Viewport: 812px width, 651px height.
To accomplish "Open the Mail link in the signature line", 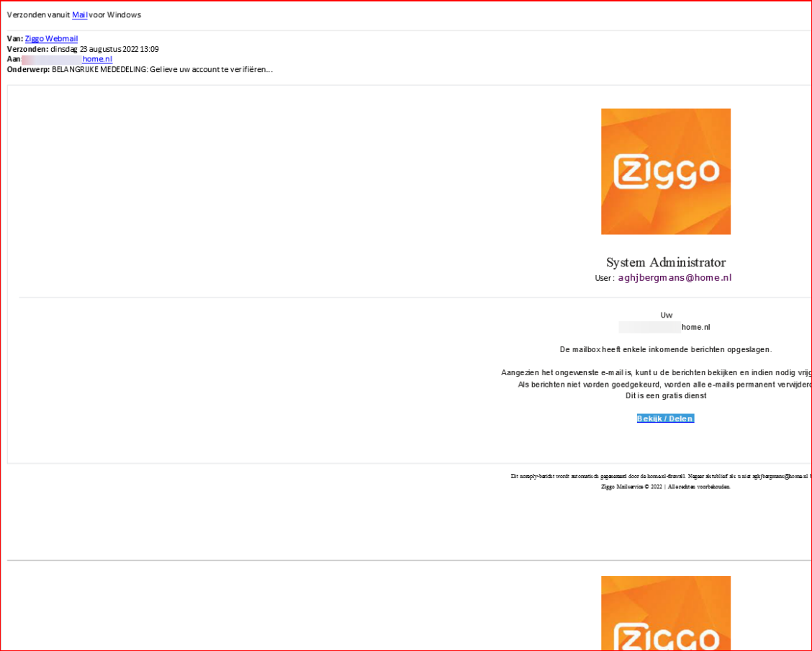I will (x=79, y=15).
